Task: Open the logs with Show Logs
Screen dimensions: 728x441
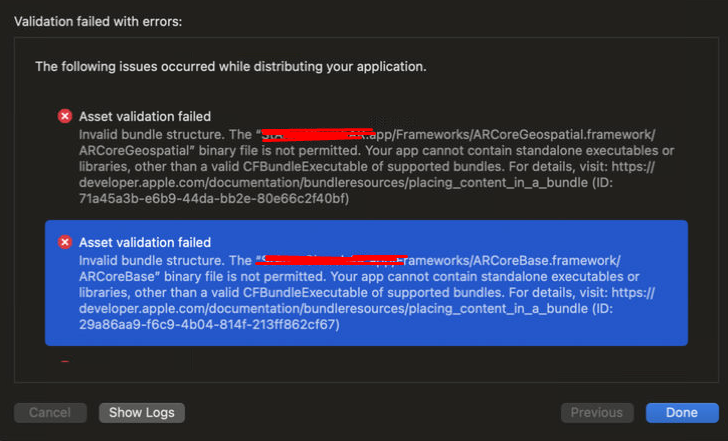Action: click(142, 413)
